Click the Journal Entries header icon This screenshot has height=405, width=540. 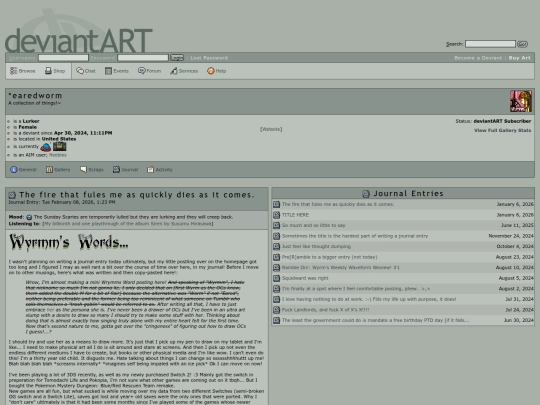[366, 194]
